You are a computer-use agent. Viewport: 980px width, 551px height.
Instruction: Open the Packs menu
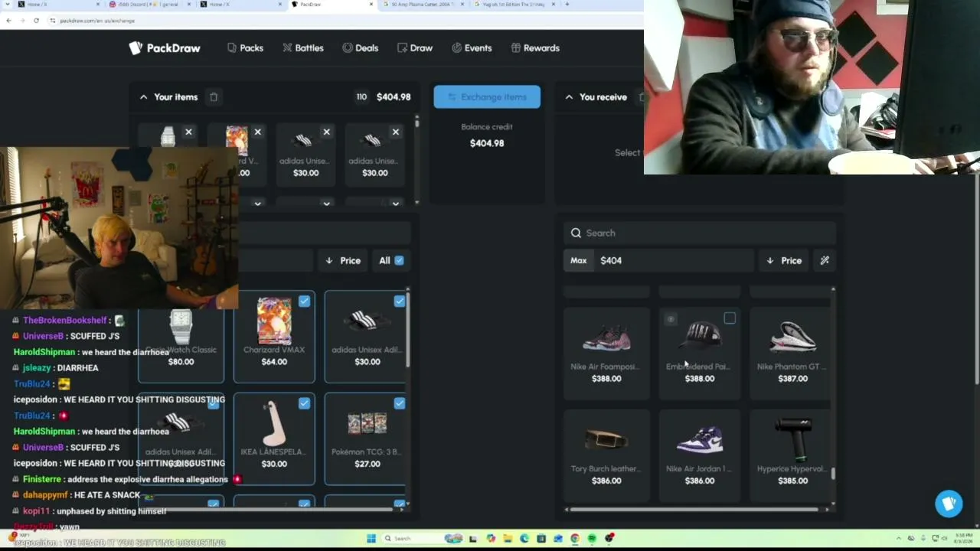[x=245, y=48]
